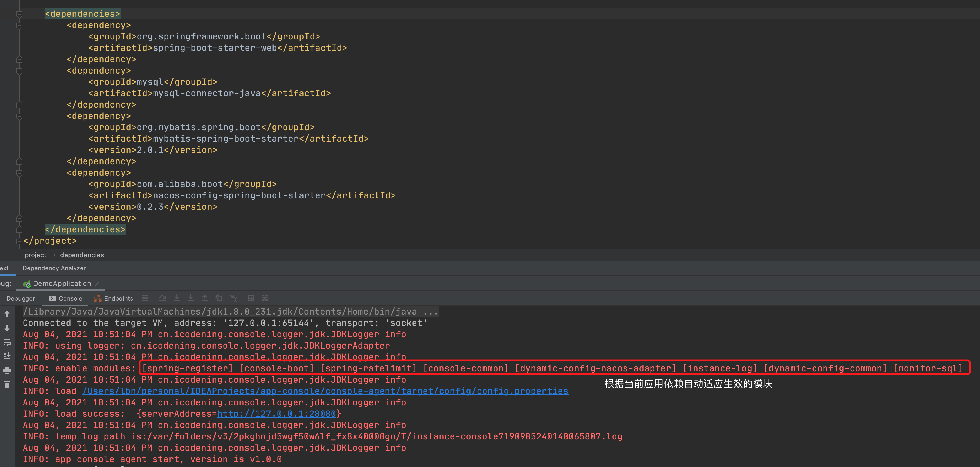Close the DemoApplication debug tab
980x467 pixels.
point(97,284)
